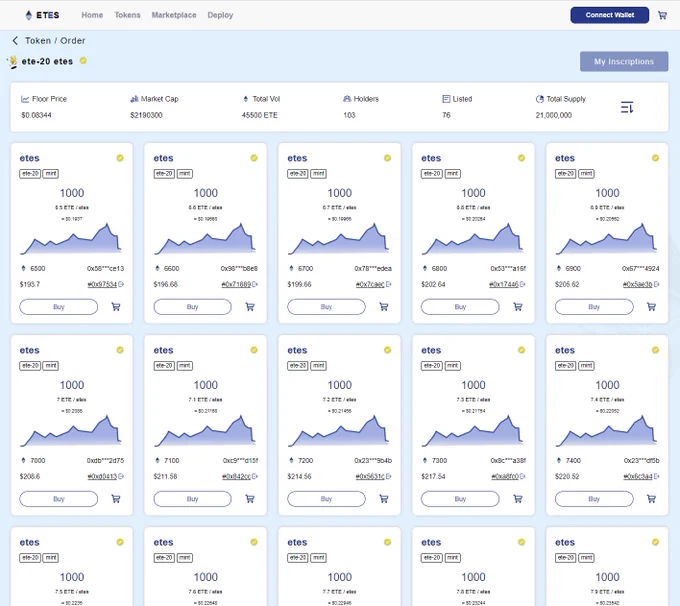Click the price chart on the 6500 card
The image size is (680, 606).
(71, 239)
